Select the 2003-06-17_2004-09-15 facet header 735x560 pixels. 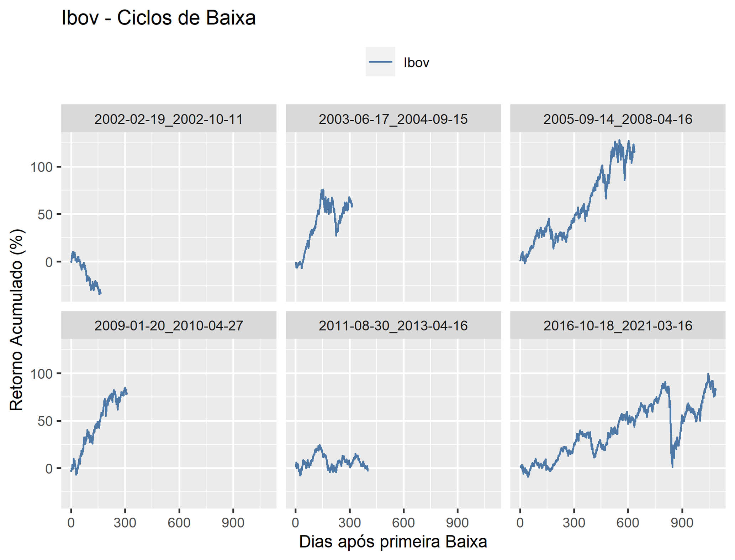[x=393, y=119]
